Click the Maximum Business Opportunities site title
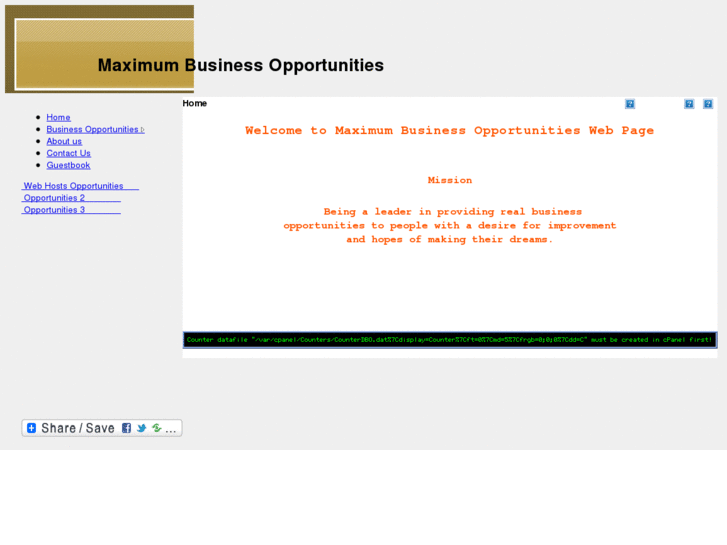This screenshot has height=545, width=727. click(241, 65)
